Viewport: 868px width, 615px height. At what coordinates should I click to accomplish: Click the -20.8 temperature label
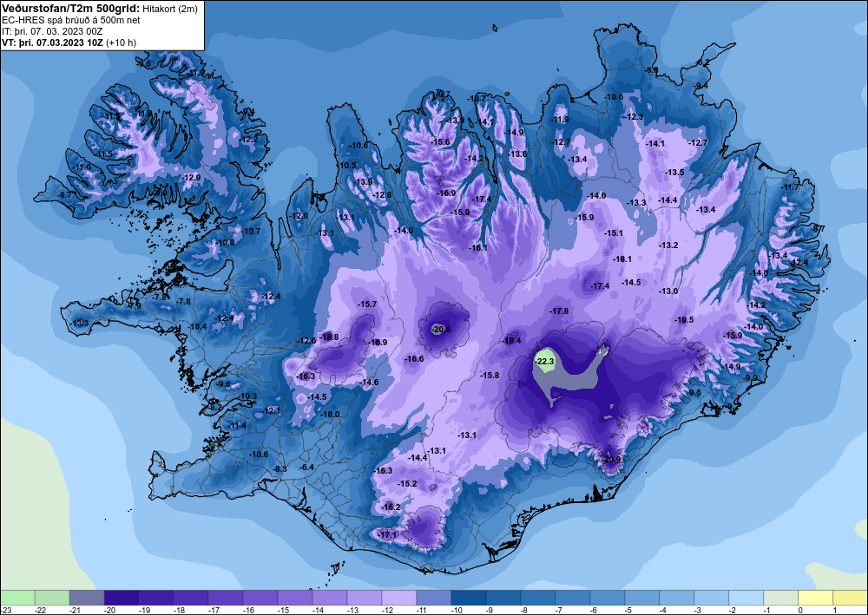(x=441, y=329)
